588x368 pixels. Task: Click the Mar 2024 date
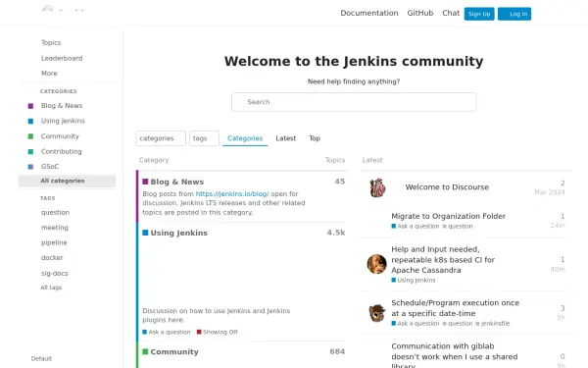(550, 192)
